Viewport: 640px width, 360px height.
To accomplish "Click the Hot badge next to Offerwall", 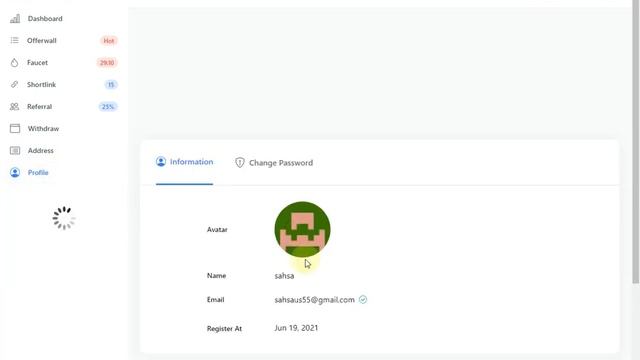I will click(x=109, y=40).
